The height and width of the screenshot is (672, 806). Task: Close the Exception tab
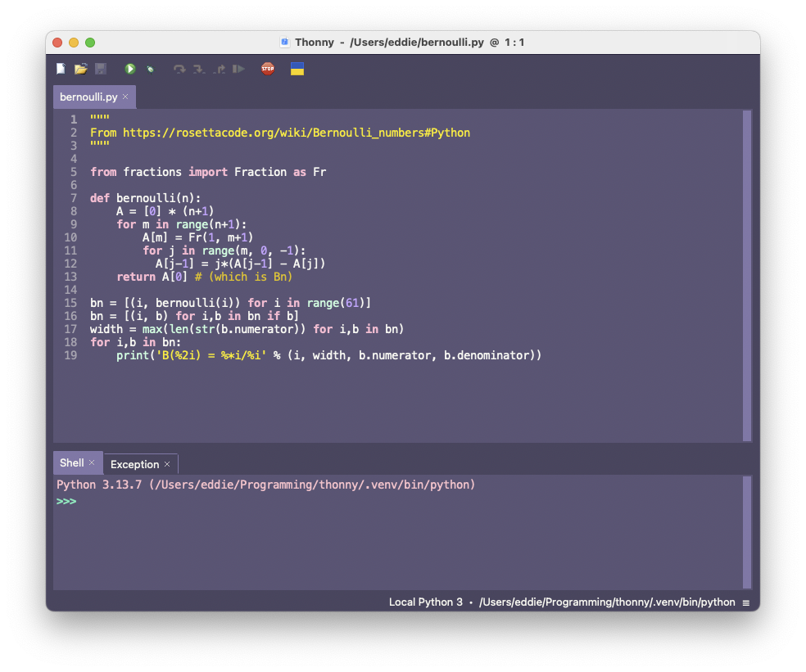click(x=167, y=464)
